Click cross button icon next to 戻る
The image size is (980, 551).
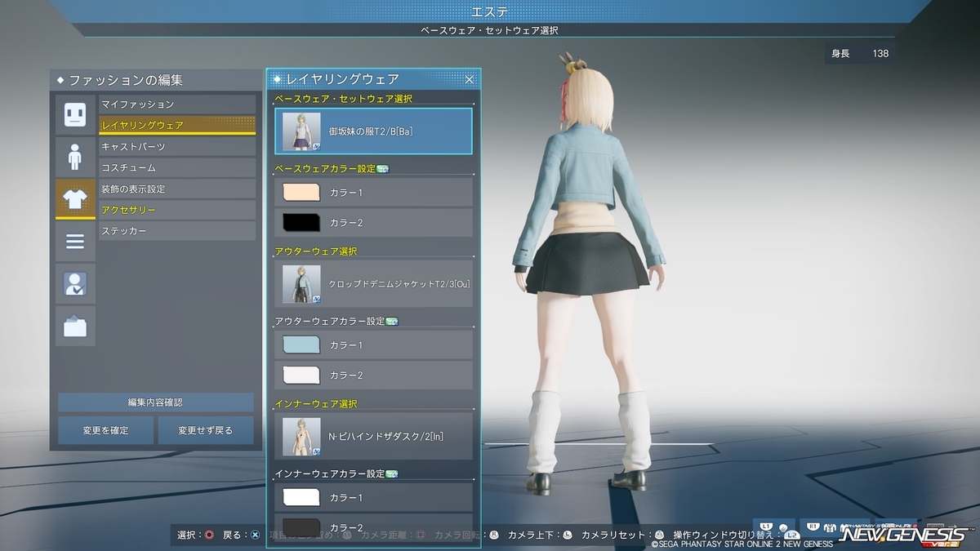(255, 535)
